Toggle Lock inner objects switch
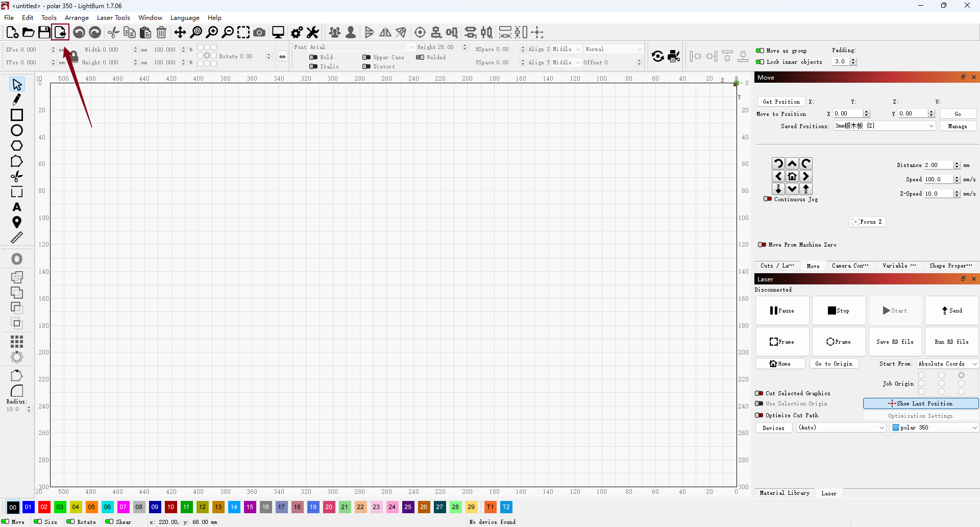The image size is (980, 527). click(x=760, y=62)
